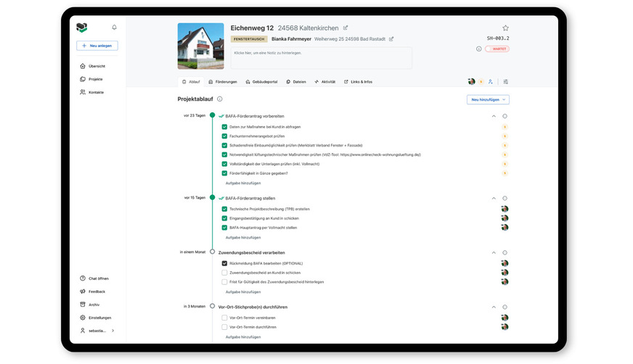
Task: Go to Übersicht in sidebar
Action: click(x=93, y=66)
